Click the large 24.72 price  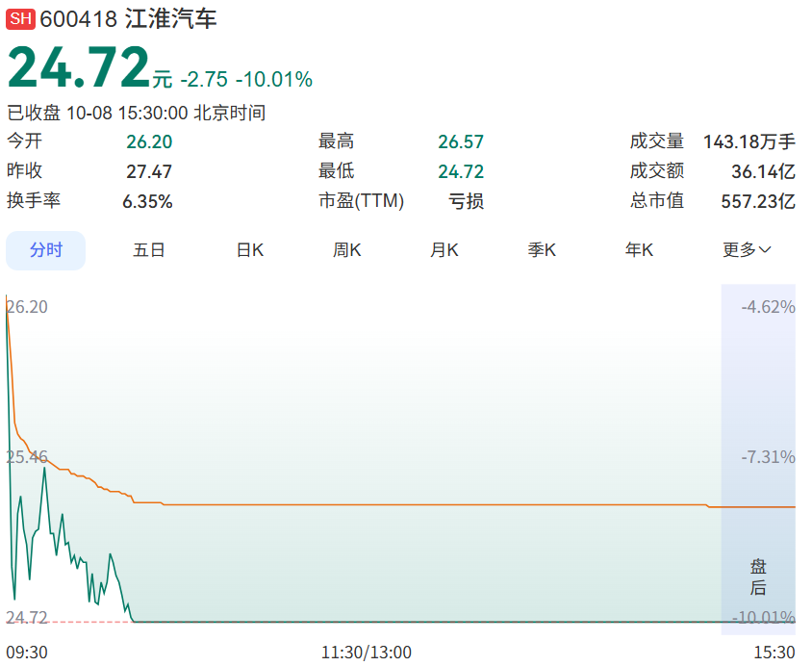coord(79,67)
